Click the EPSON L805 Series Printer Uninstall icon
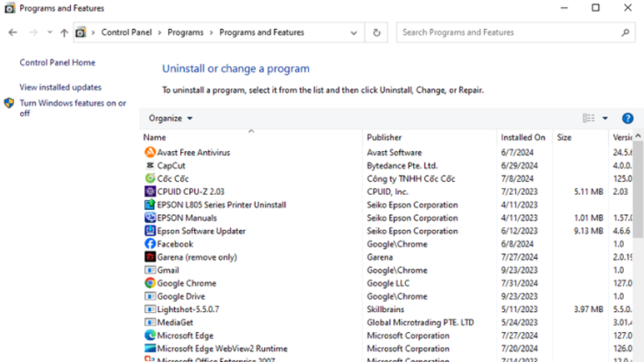Viewport: 644px width, 362px height. point(150,204)
